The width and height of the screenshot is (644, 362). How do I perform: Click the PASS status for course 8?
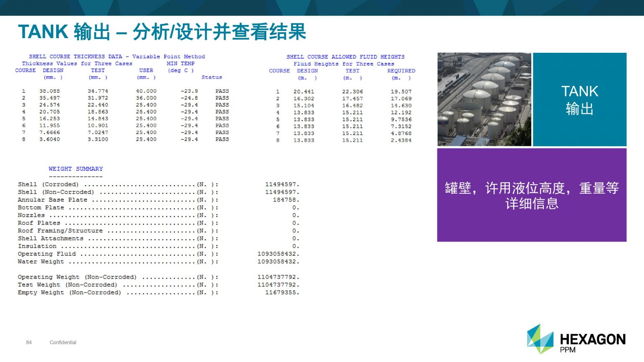222,139
